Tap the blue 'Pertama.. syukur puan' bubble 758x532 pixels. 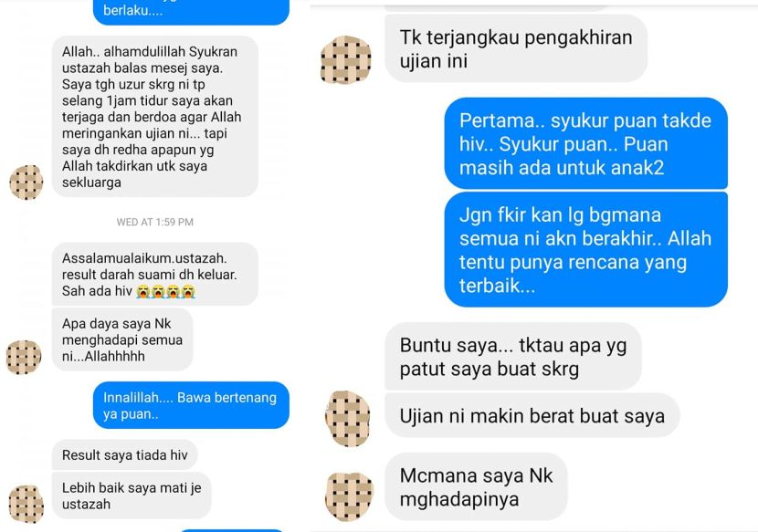(586, 143)
